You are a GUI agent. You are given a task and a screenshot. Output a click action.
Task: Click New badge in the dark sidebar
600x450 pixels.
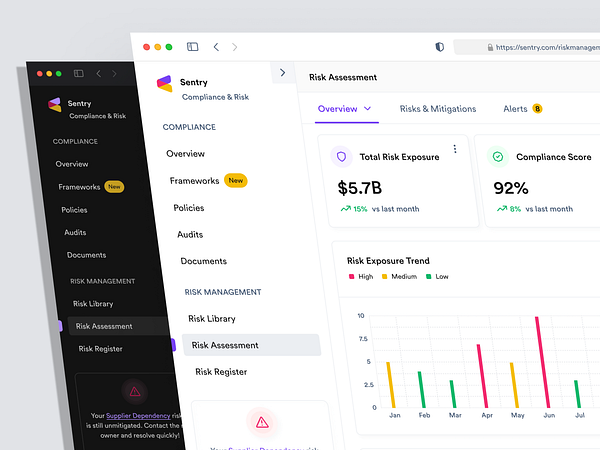114,187
